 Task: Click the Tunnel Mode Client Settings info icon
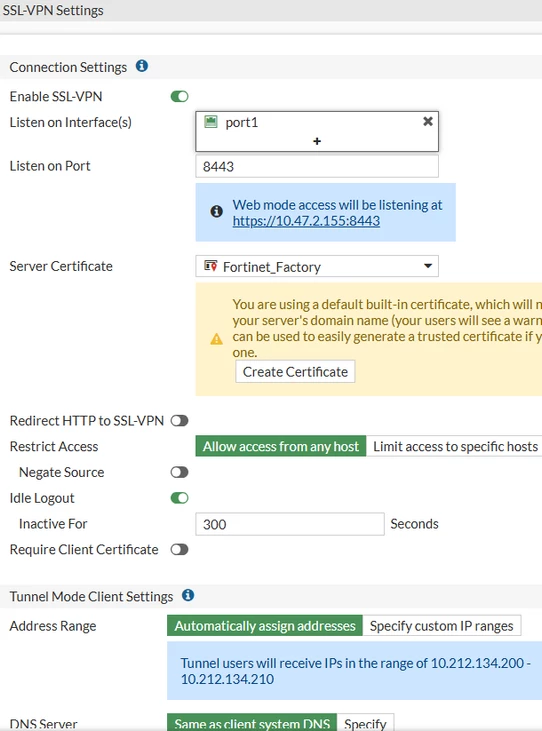[x=188, y=595]
